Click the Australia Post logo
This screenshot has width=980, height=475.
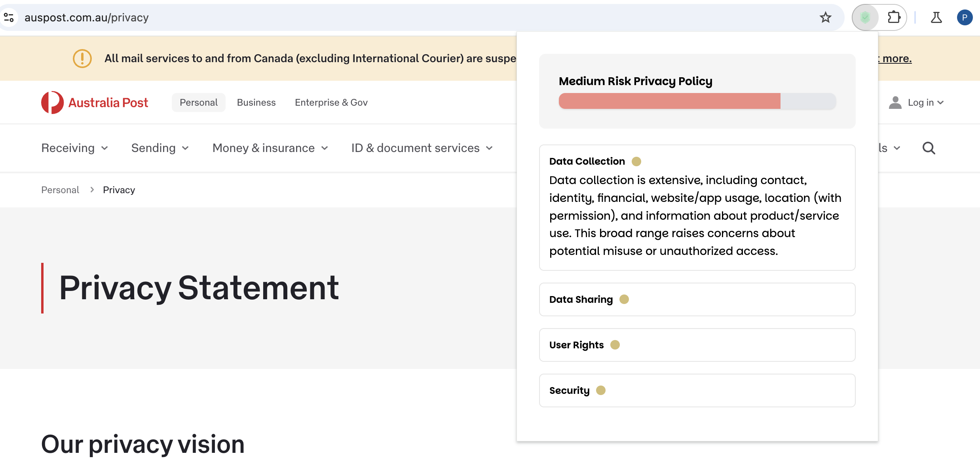click(95, 103)
